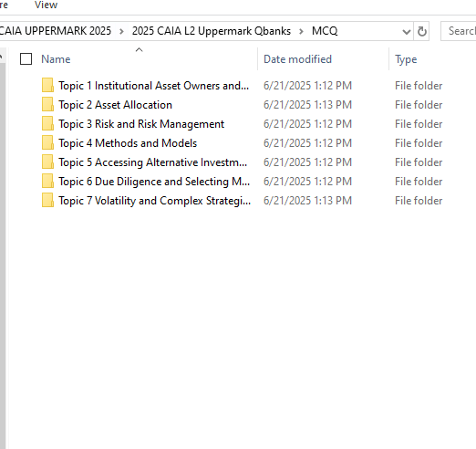This screenshot has width=476, height=449.
Task: Sort by the Name column header
Action: [x=56, y=59]
